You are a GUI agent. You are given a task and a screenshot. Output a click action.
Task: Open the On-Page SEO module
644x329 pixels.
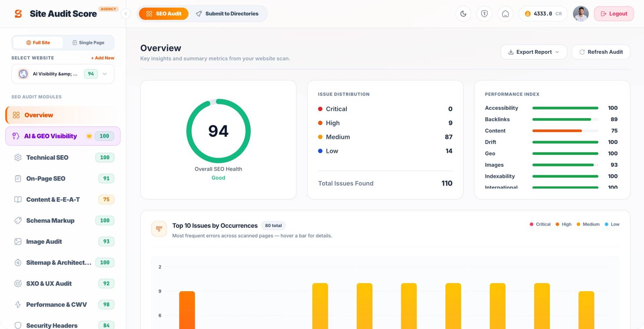[63, 179]
